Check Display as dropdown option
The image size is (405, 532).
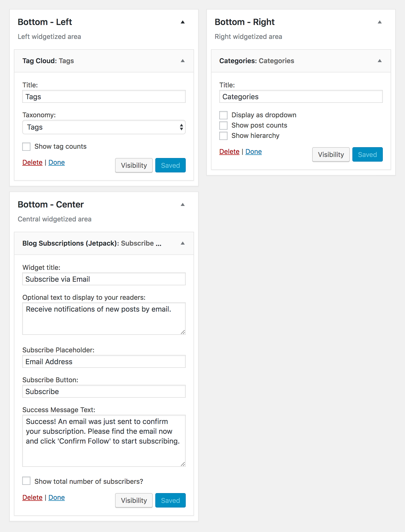223,115
